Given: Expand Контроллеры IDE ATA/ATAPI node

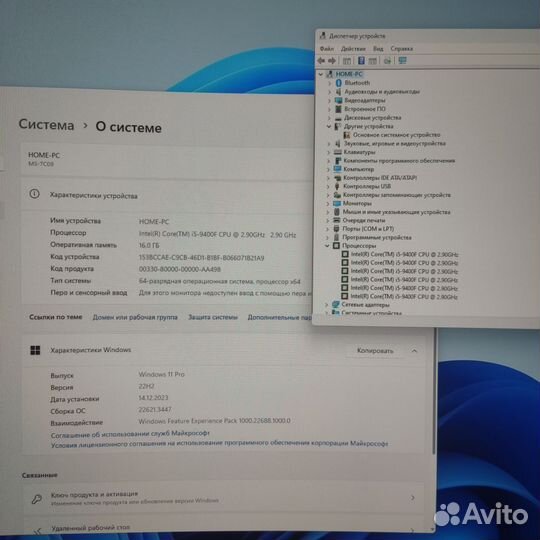Looking at the screenshot, I should pyautogui.click(x=329, y=178).
